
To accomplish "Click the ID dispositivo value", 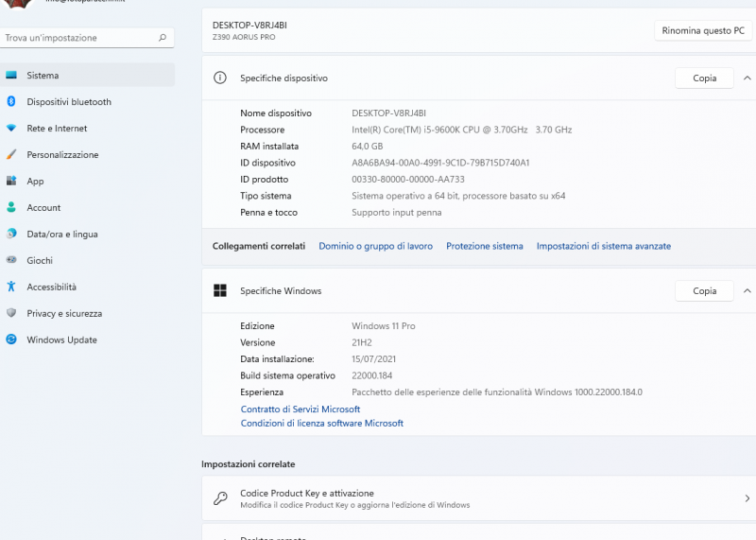I will [x=440, y=163].
